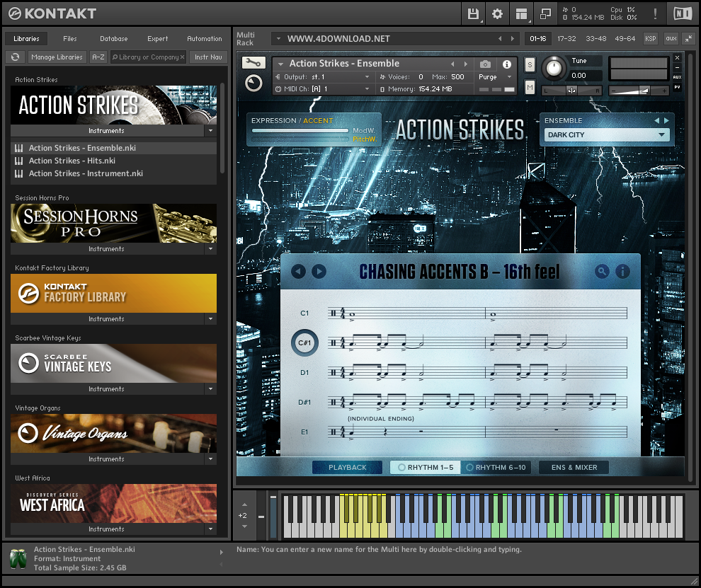The width and height of the screenshot is (701, 588).
Task: Open the DARK CITY ensemble dropdown
Action: click(605, 134)
